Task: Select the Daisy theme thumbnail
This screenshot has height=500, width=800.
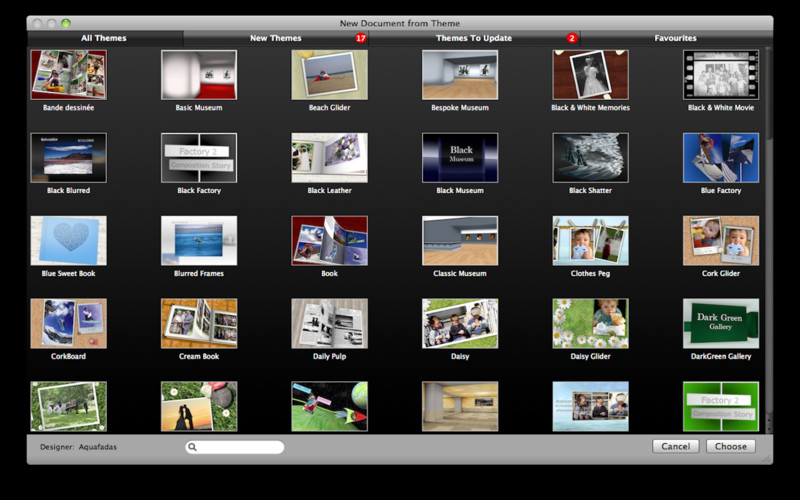Action: pos(460,323)
